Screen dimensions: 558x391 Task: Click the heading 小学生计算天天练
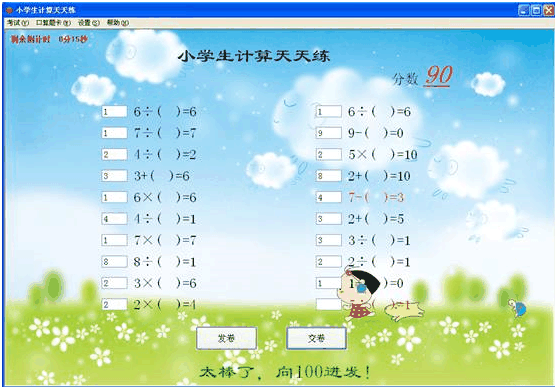[x=254, y=56]
